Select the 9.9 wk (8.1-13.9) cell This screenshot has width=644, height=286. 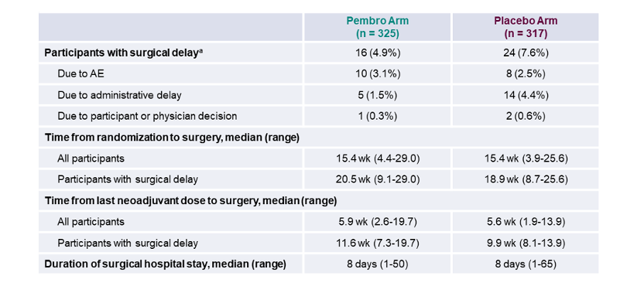pyautogui.click(x=526, y=243)
